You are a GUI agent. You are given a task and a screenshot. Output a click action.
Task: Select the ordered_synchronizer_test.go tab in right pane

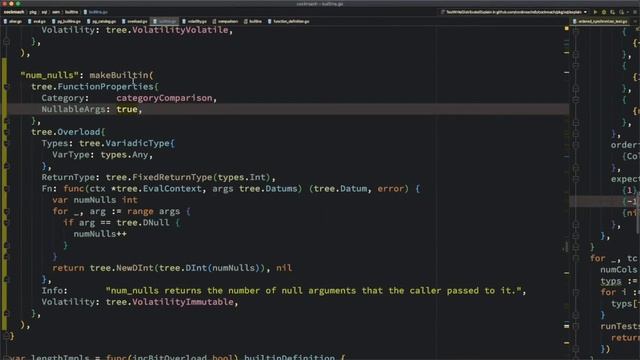600,21
